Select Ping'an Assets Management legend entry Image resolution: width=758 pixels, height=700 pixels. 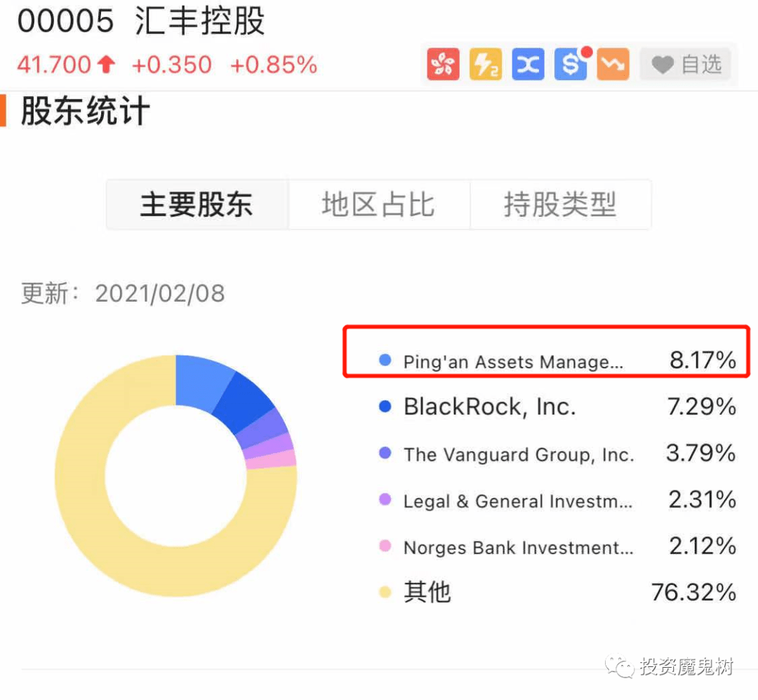(x=557, y=361)
